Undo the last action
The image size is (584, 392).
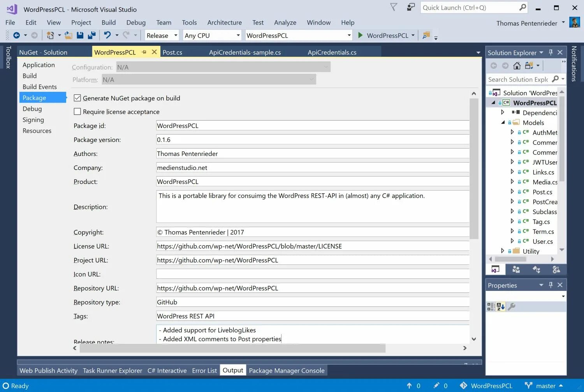tap(107, 35)
